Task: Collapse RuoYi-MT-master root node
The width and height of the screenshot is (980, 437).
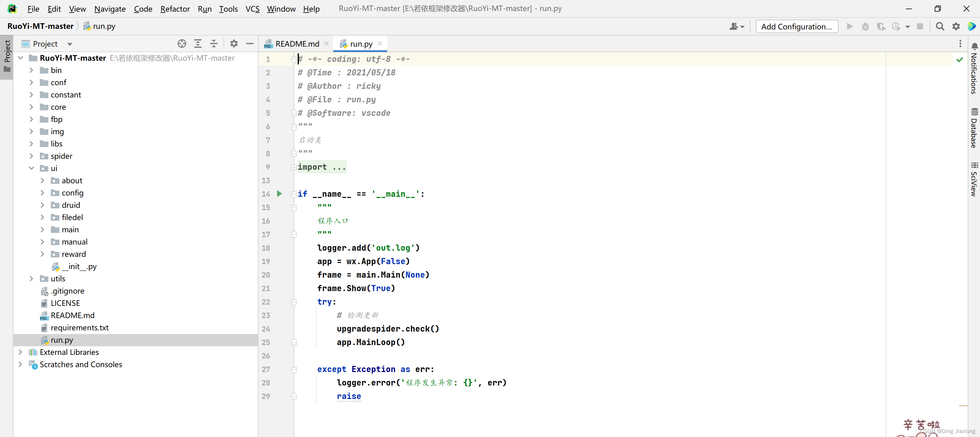Action: coord(21,58)
